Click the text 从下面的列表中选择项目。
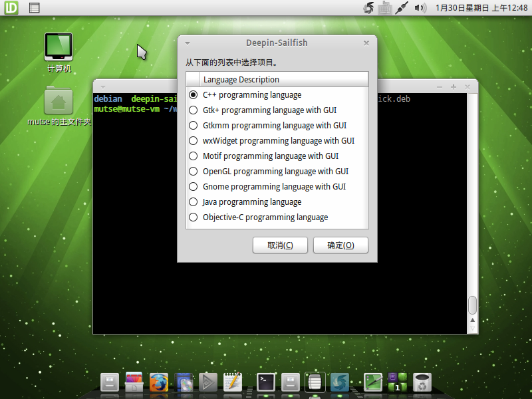Image resolution: width=532 pixels, height=399 pixels. [x=231, y=63]
